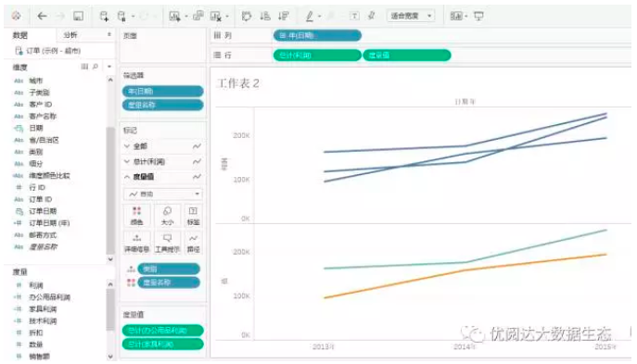637x364 pixels.
Task: Click the highlight pen toolbar icon
Action: tap(310, 16)
